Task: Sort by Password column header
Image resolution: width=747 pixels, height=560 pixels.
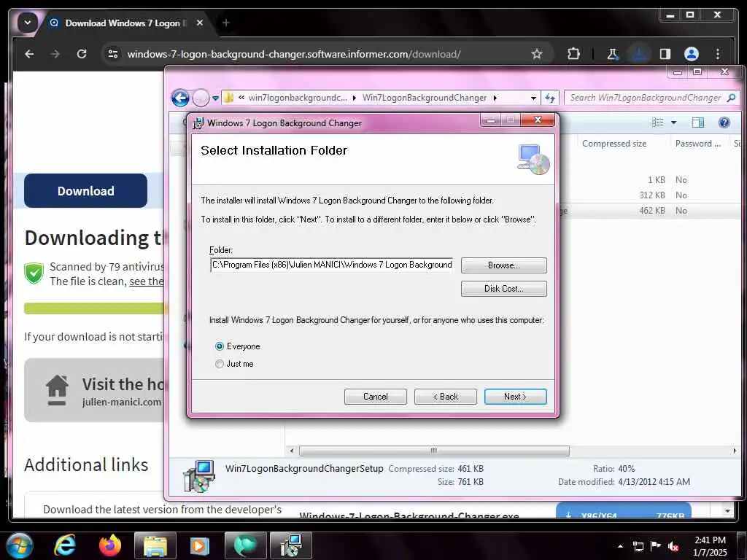Action: coord(698,144)
